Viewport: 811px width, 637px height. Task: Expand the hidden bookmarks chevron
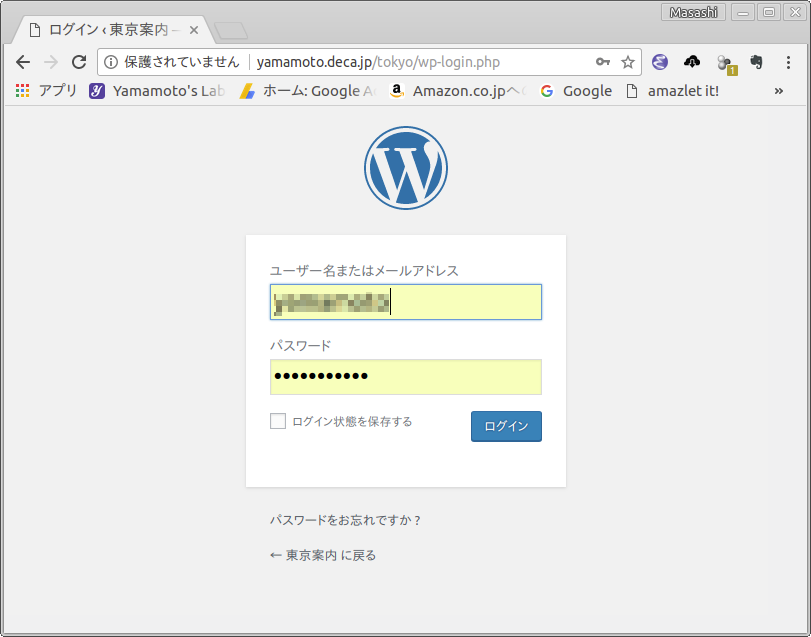point(778,91)
